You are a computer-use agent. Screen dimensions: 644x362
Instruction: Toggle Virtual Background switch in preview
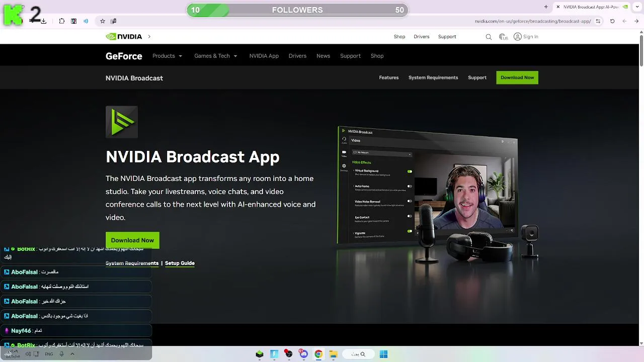410,171
